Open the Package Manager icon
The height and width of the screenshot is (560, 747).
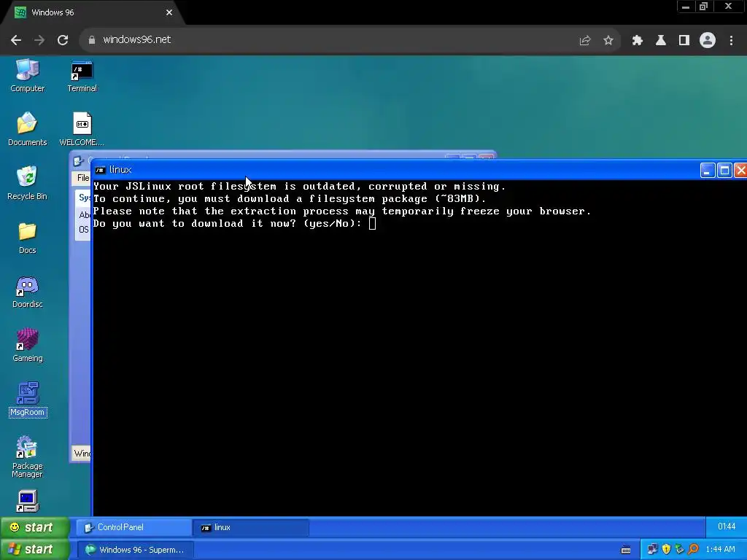pos(27,456)
